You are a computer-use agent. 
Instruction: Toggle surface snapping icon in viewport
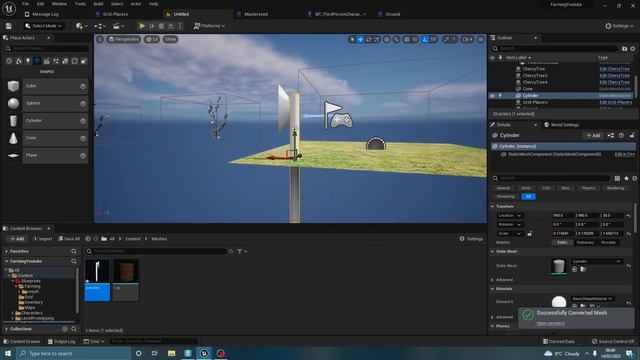396,40
